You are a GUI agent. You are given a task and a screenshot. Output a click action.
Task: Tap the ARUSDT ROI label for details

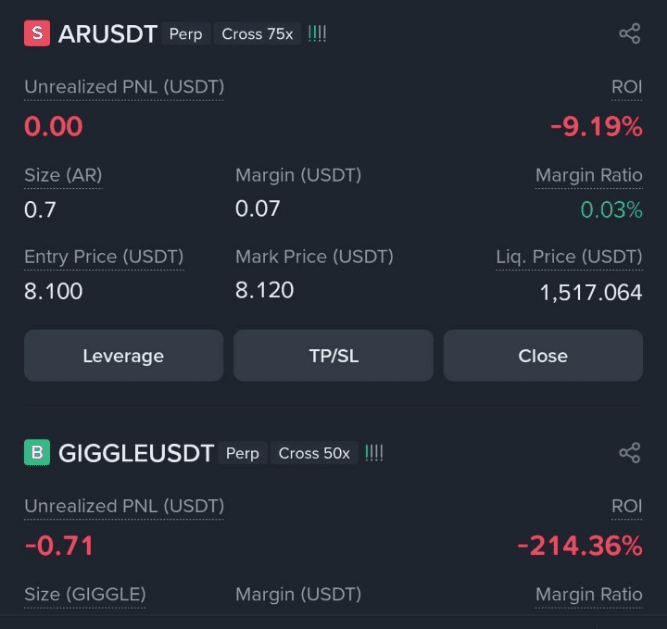pos(627,87)
